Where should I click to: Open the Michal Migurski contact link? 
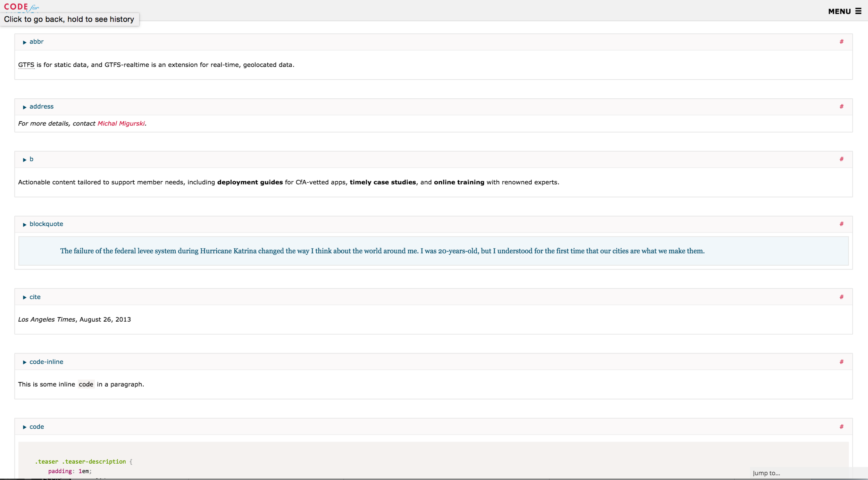pyautogui.click(x=121, y=124)
